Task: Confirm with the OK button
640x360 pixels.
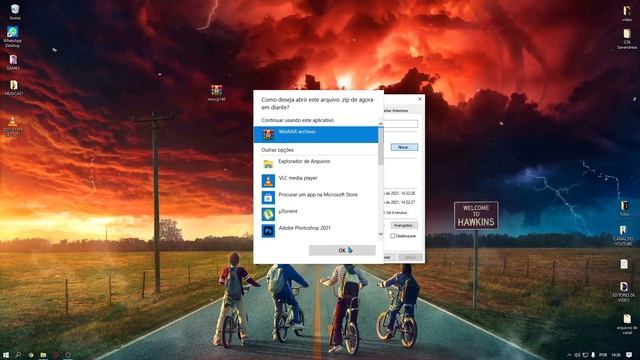Action: pos(342,250)
